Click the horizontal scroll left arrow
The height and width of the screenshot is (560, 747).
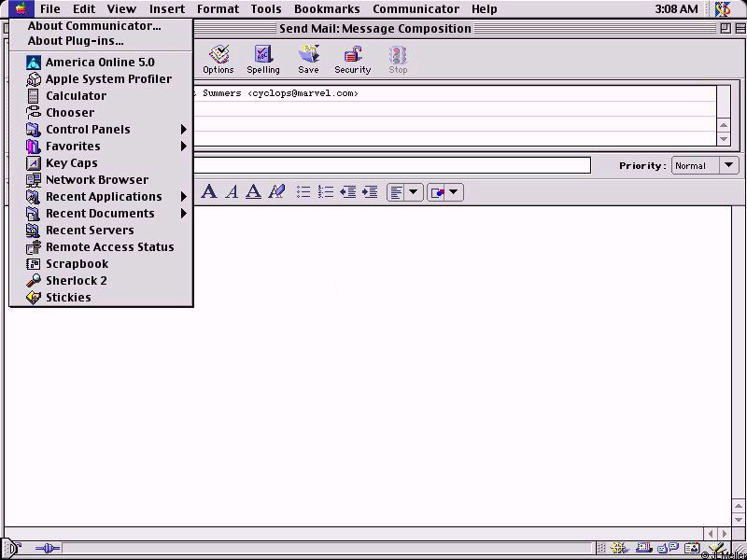pyautogui.click(x=711, y=534)
